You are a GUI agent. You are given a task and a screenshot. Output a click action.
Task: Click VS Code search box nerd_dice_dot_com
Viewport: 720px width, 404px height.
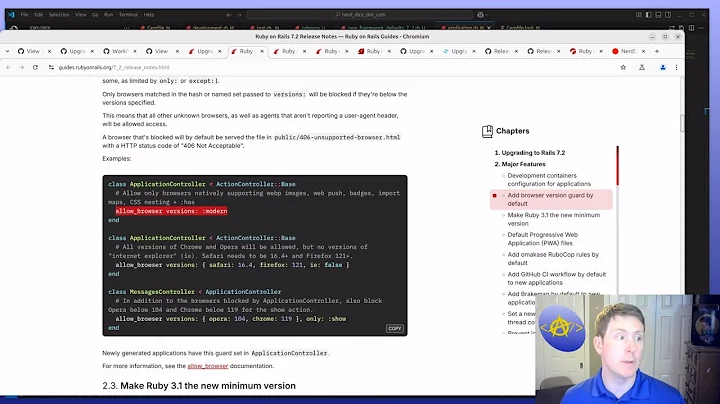click(360, 15)
